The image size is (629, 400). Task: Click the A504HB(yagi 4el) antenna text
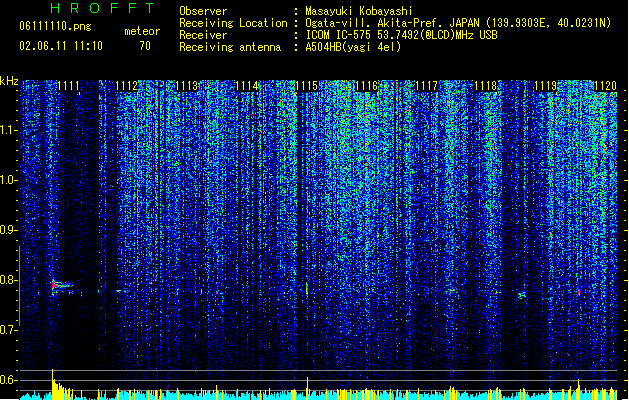[x=353, y=47]
